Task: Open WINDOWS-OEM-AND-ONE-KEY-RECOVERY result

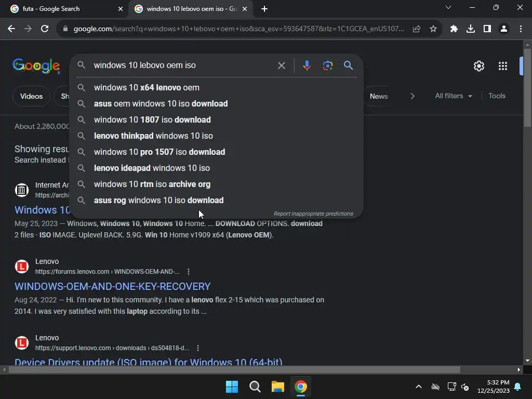Action: pyautogui.click(x=112, y=286)
